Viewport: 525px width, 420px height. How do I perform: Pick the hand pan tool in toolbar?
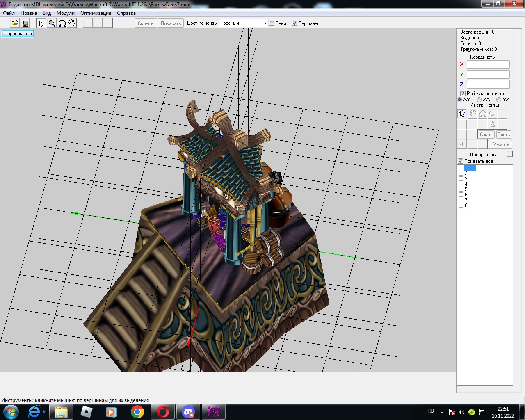[x=72, y=23]
